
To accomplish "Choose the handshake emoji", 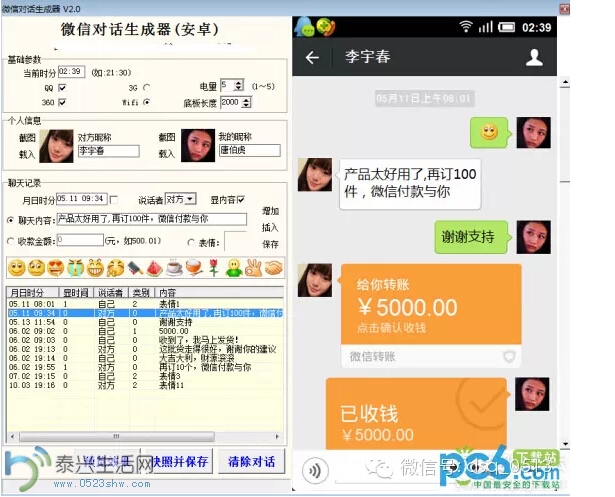I will point(272,268).
